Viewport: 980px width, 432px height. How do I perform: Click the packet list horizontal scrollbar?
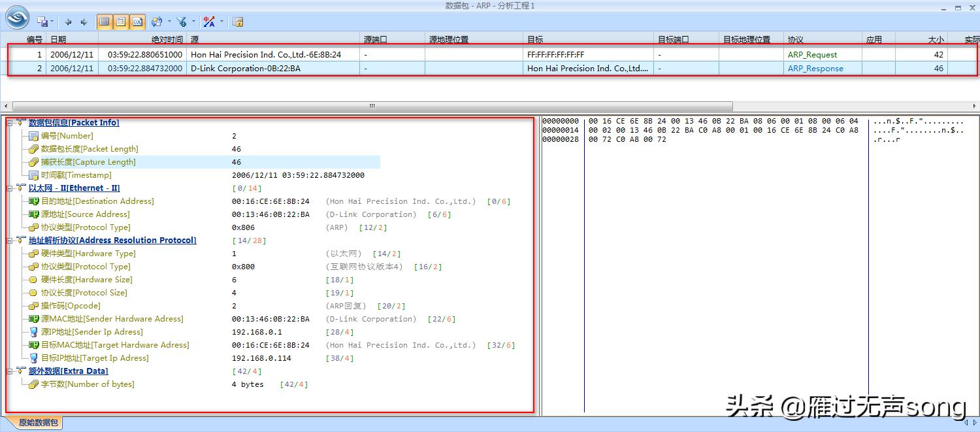pyautogui.click(x=372, y=106)
